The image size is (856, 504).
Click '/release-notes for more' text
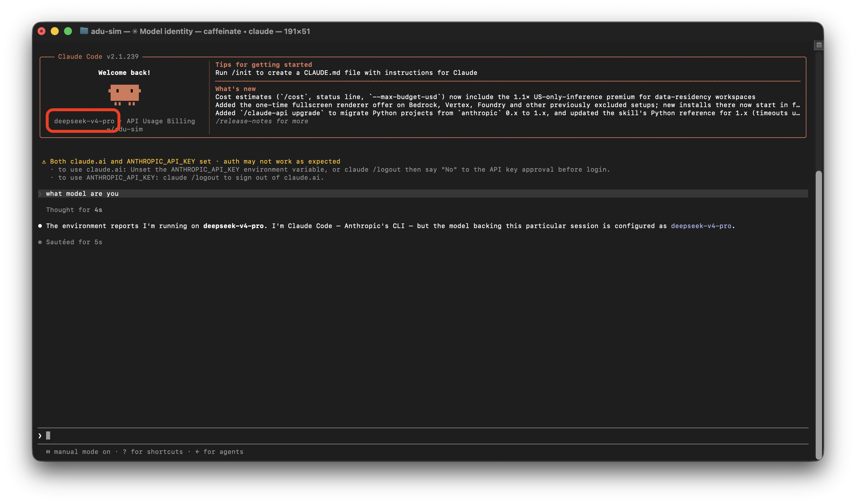click(262, 121)
